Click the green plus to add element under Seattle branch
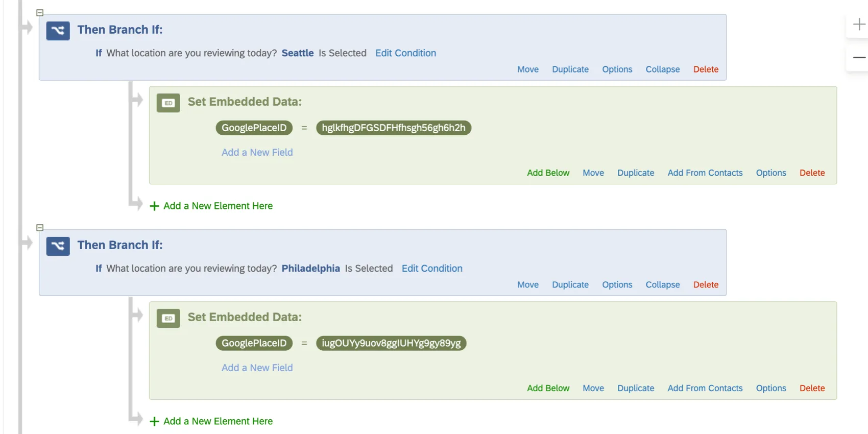The image size is (868, 434). coord(154,206)
